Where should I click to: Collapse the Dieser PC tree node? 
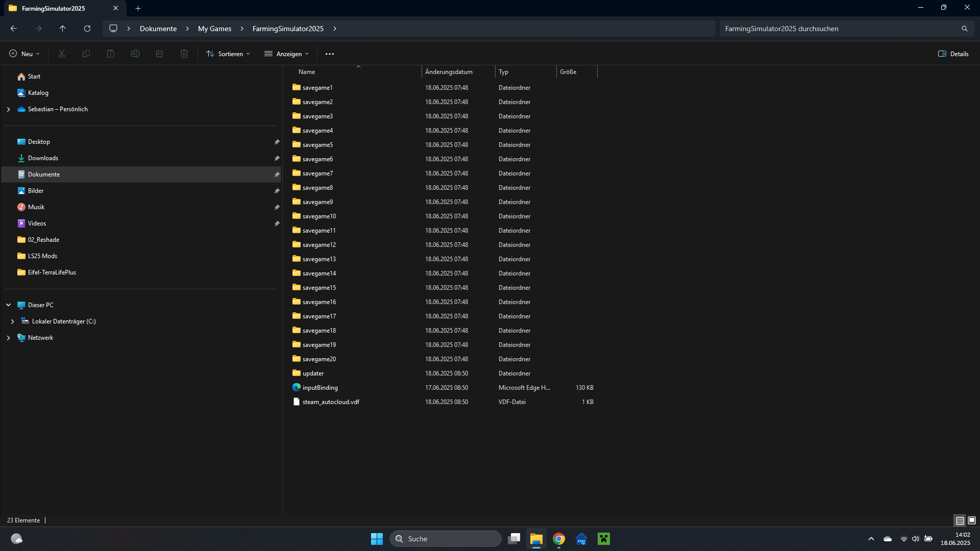coord(8,305)
